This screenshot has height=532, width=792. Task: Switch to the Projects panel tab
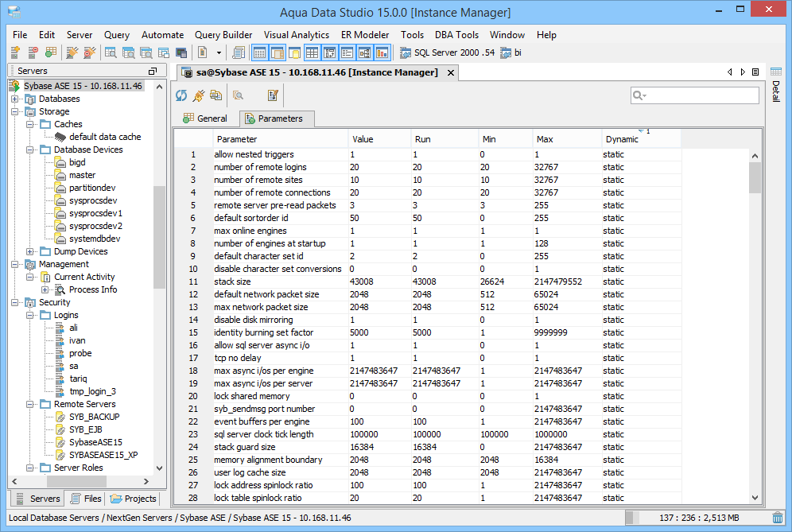click(x=134, y=499)
